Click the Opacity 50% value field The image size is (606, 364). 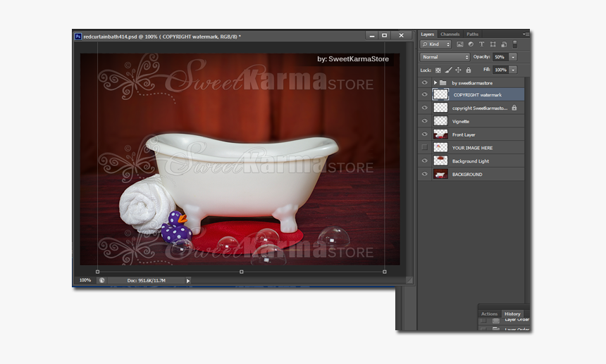(x=500, y=57)
